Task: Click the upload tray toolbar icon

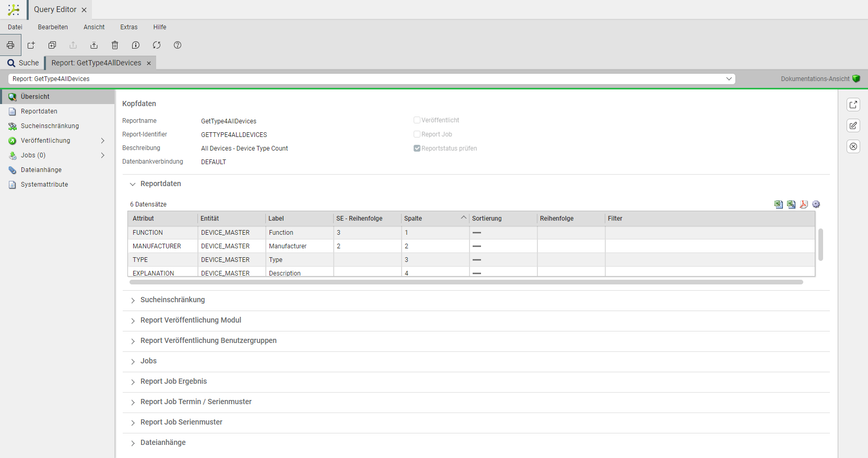Action: (94, 45)
